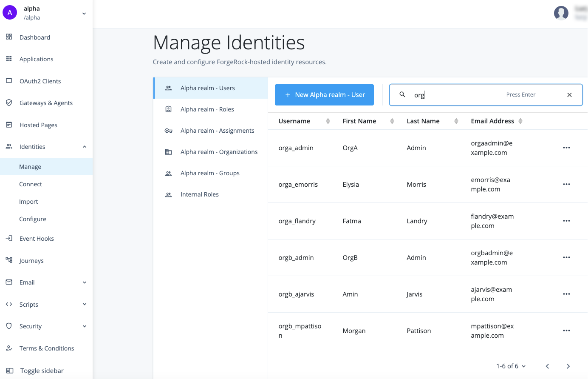Clear the search field with X icon
This screenshot has width=588, height=379.
569,95
